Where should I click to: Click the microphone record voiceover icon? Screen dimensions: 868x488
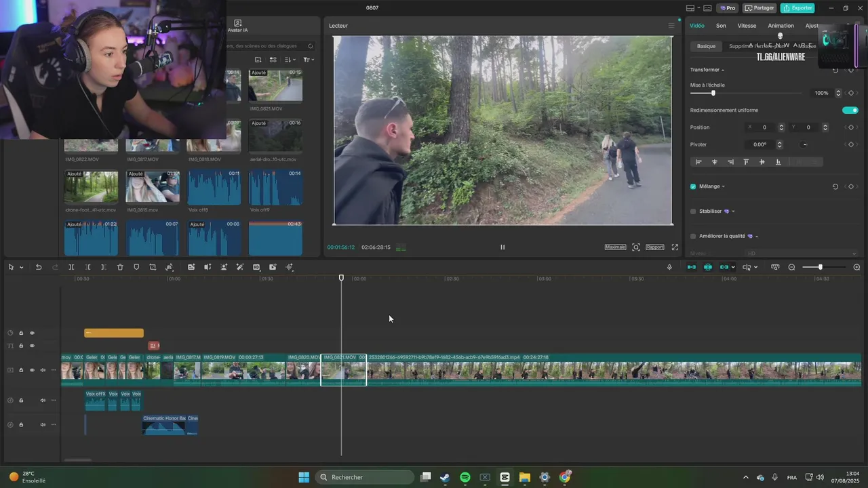(x=669, y=267)
